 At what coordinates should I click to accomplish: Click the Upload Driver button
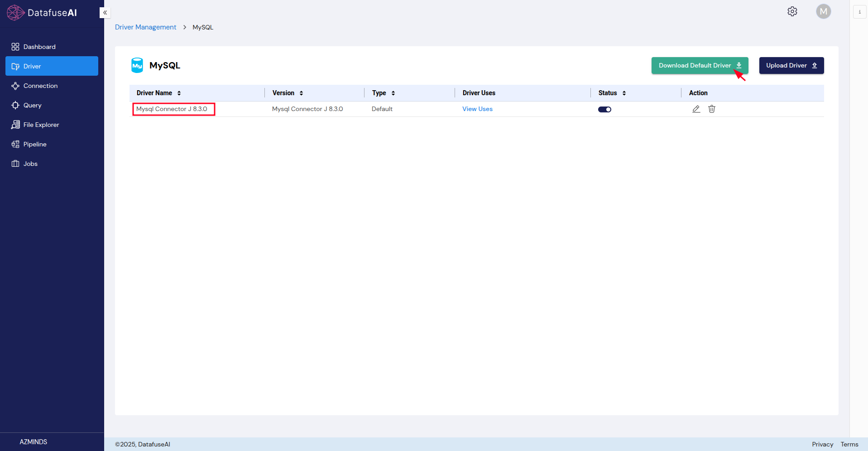coord(791,66)
